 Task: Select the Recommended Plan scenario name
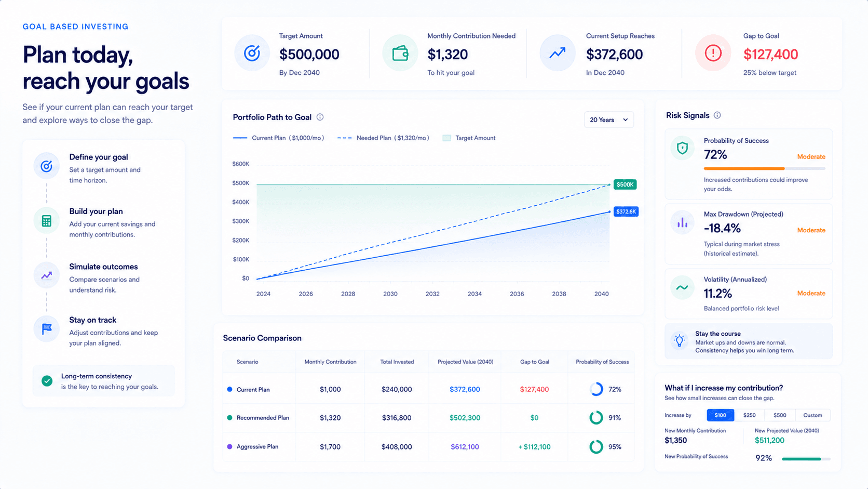click(x=263, y=418)
